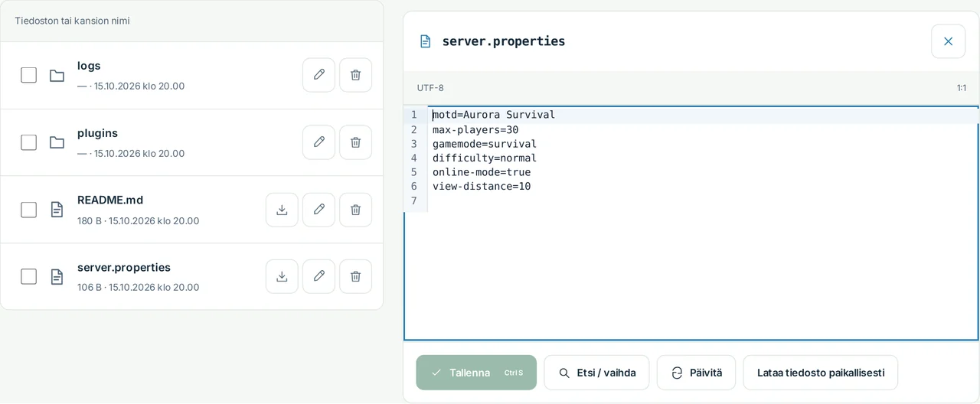This screenshot has height=404, width=980.
Task: Click line number 7 in the gutter
Action: [414, 200]
